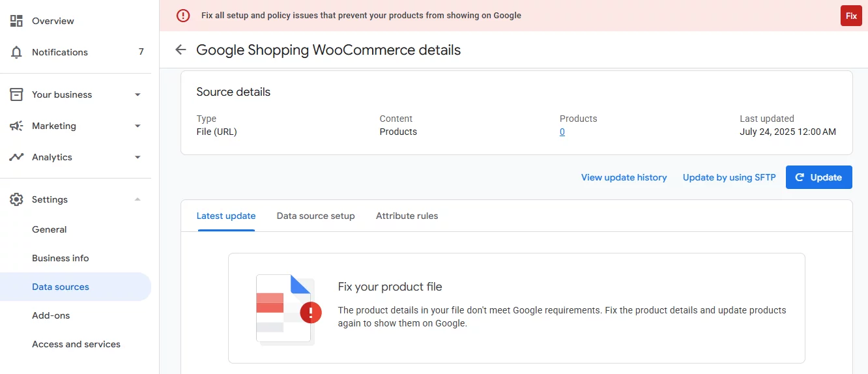Click the red alert icon in banner
The image size is (868, 374).
pos(183,16)
